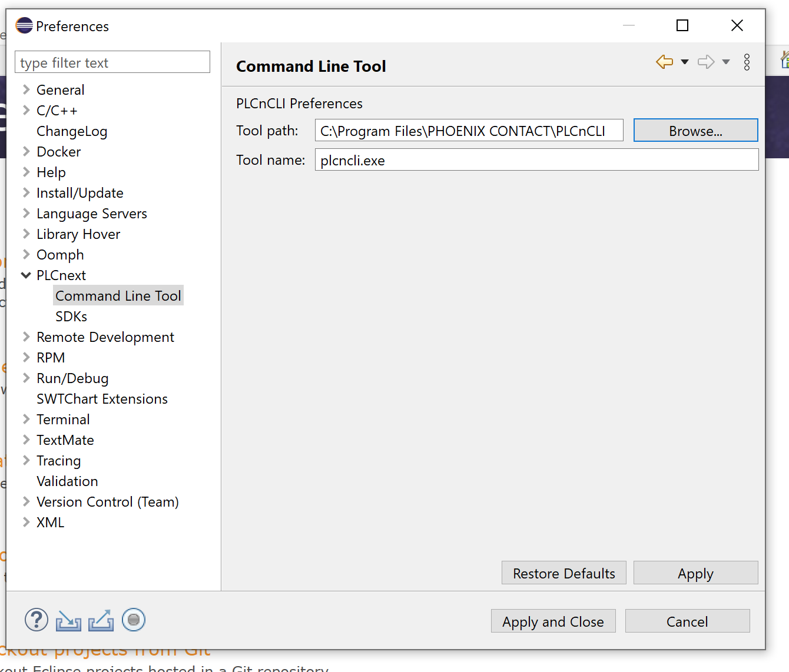Screen dimensions: 789x672
Task: Expand the Language Servers node
Action: pyautogui.click(x=26, y=213)
